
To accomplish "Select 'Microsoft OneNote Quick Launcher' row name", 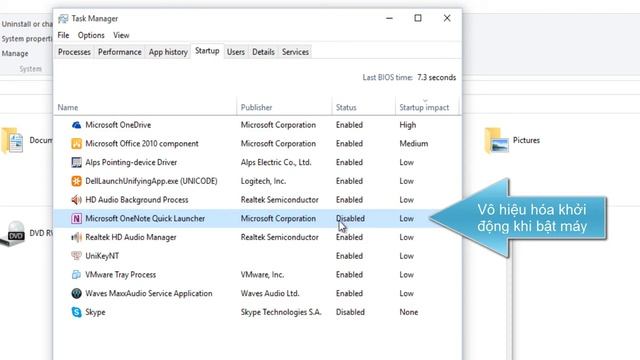I will coord(145,218).
